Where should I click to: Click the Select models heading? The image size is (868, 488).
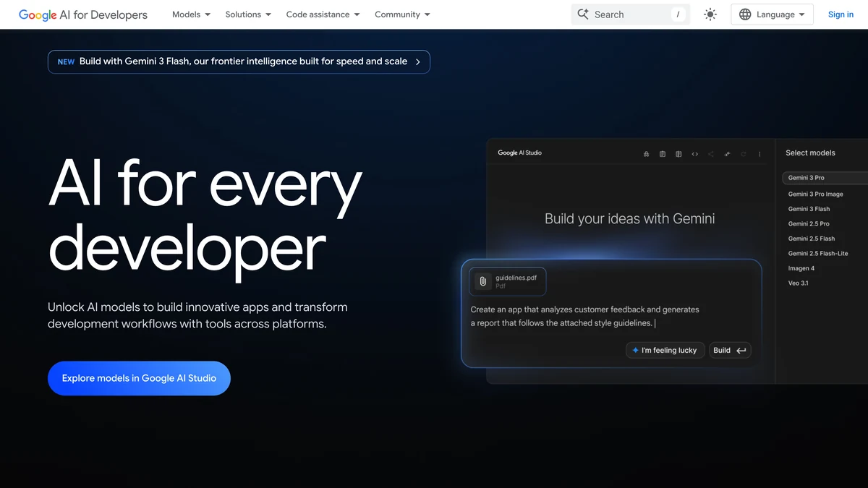[x=810, y=153]
